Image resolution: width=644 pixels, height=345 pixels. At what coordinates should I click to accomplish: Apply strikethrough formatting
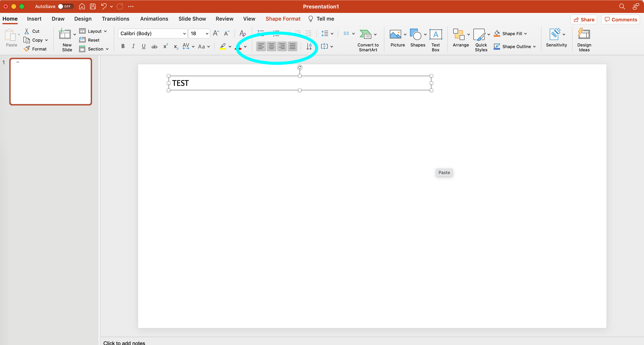tap(154, 46)
